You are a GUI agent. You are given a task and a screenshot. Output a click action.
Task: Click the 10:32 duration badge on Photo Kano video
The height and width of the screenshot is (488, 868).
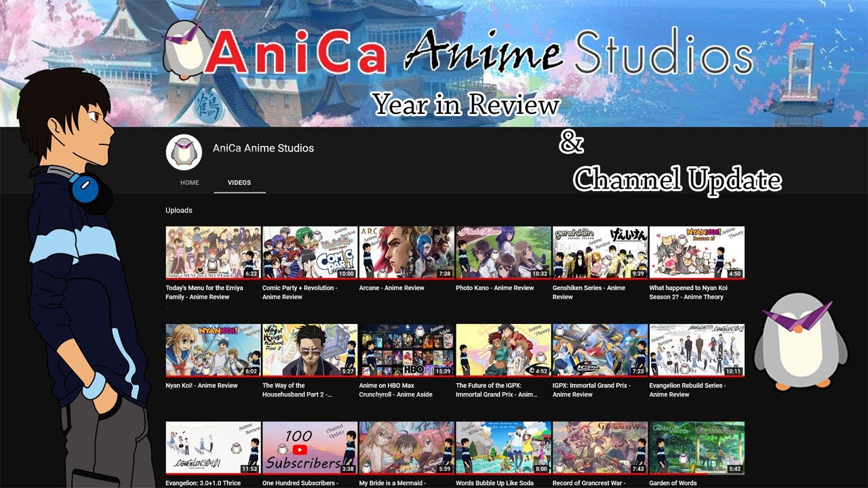[x=540, y=274]
